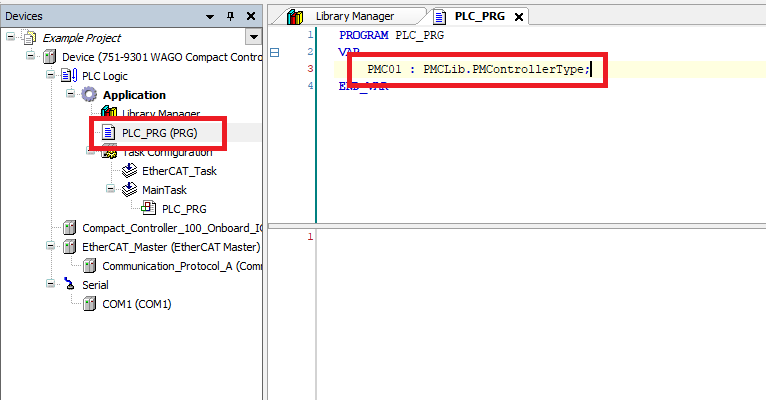Click the EtherCAT_Master device icon
The width and height of the screenshot is (766, 400).
[69, 247]
